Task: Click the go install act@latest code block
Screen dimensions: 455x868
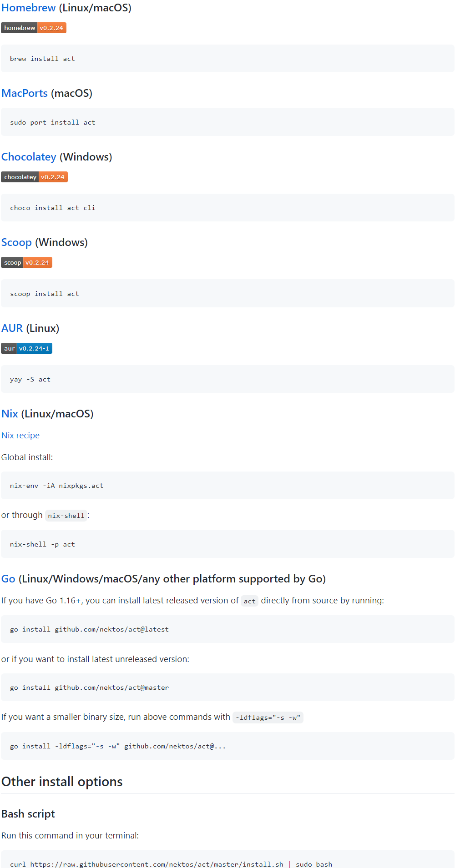Action: click(227, 629)
